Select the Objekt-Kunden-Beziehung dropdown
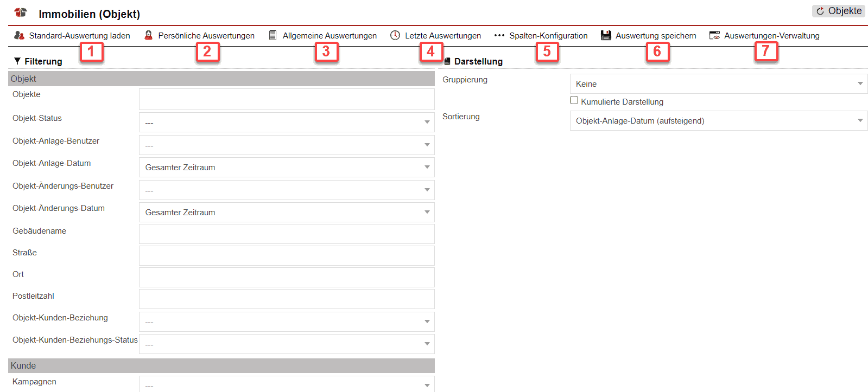Viewport: 868px width, 392px height. (287, 322)
